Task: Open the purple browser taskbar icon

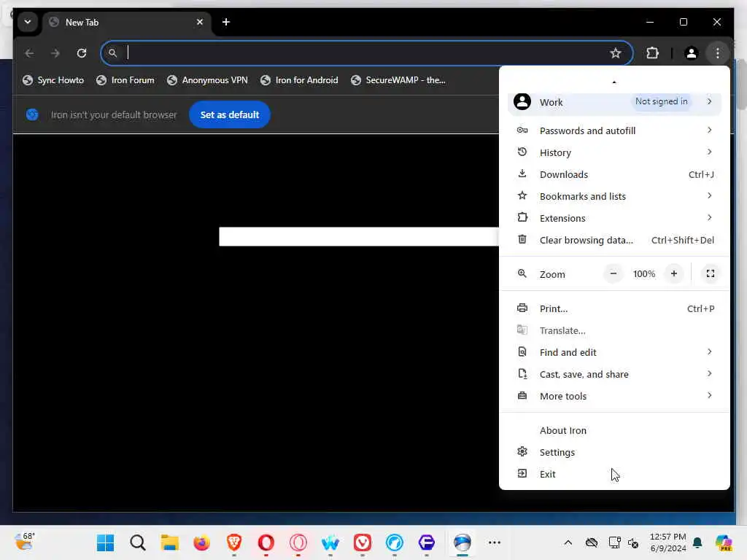Action: pos(426,542)
